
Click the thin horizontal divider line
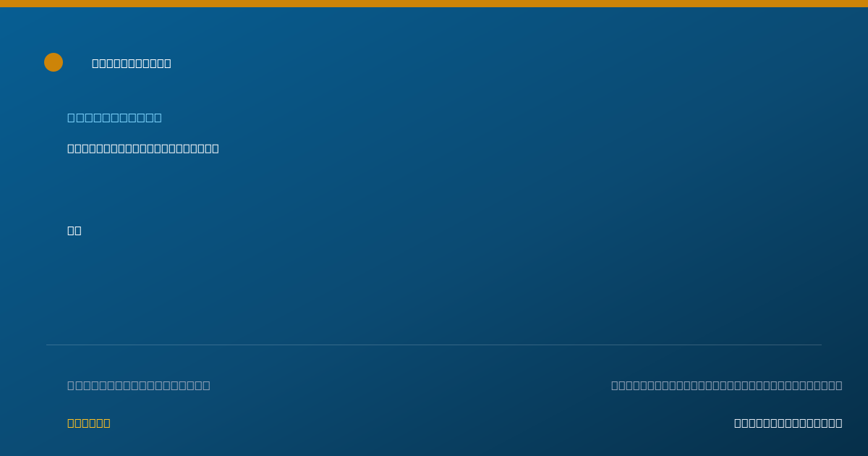[434, 345]
